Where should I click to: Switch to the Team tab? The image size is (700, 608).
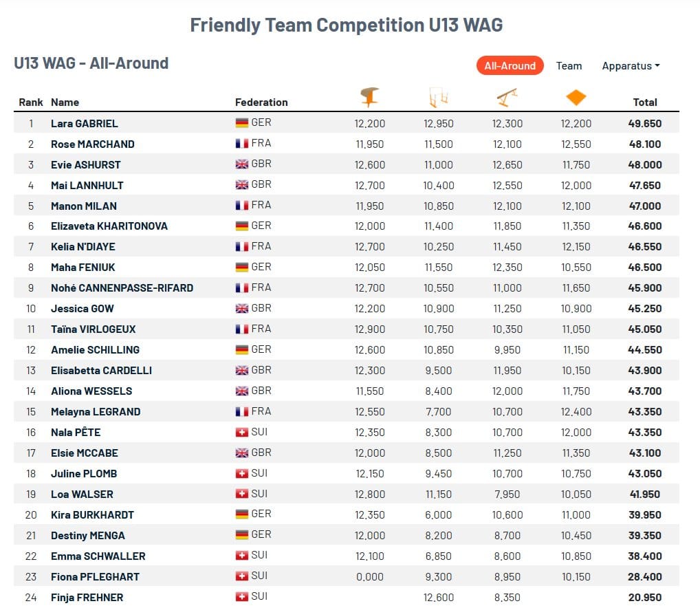(569, 66)
